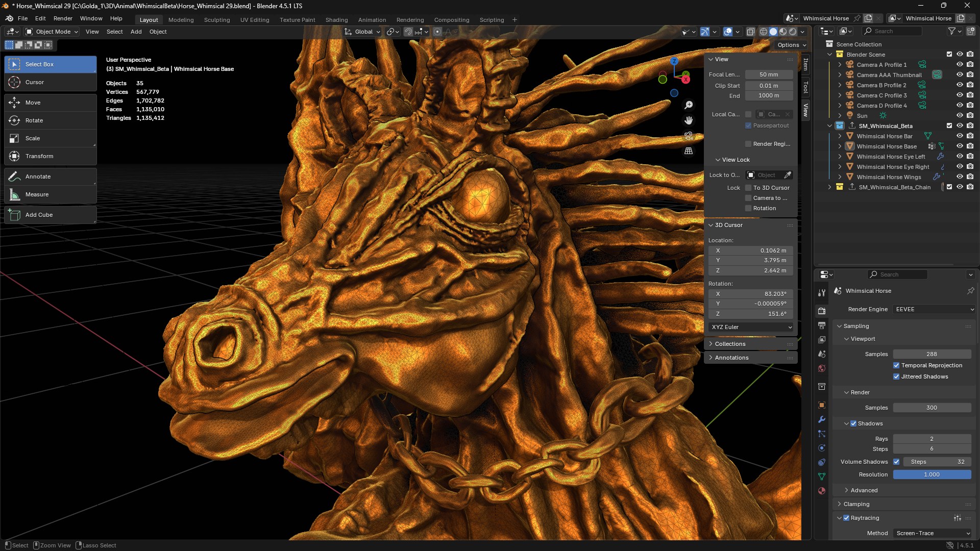Screen dimensions: 980x551
Task: Click the outliner Search field
Action: pyautogui.click(x=892, y=31)
